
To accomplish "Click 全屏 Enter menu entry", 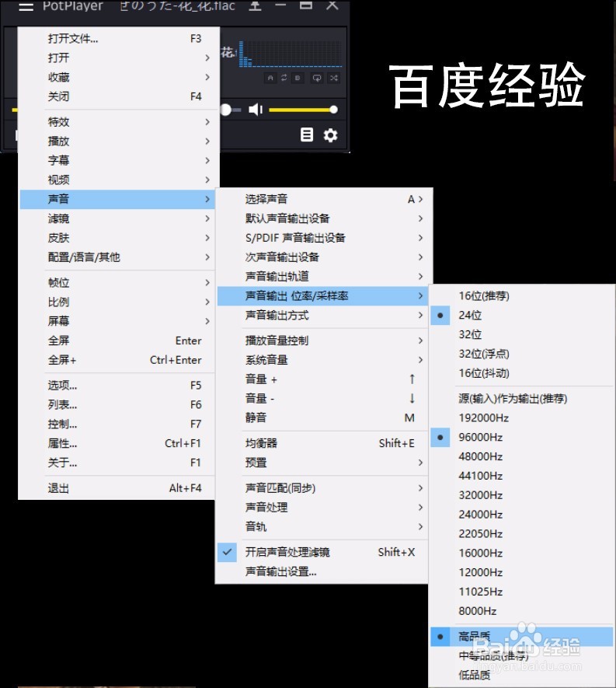I will point(117,341).
